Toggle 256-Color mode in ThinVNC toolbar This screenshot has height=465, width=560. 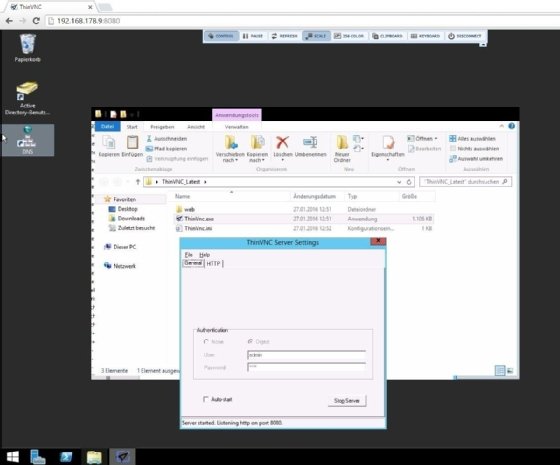(x=349, y=36)
